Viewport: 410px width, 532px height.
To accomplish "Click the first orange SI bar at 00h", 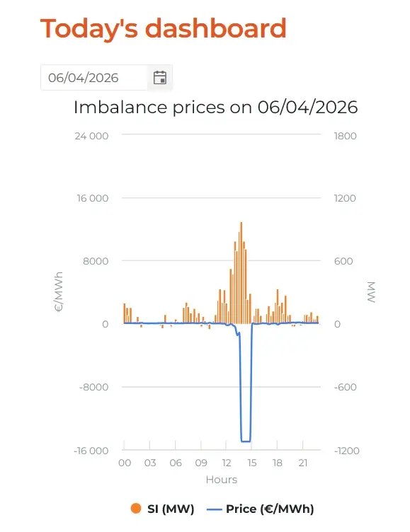I will (125, 313).
